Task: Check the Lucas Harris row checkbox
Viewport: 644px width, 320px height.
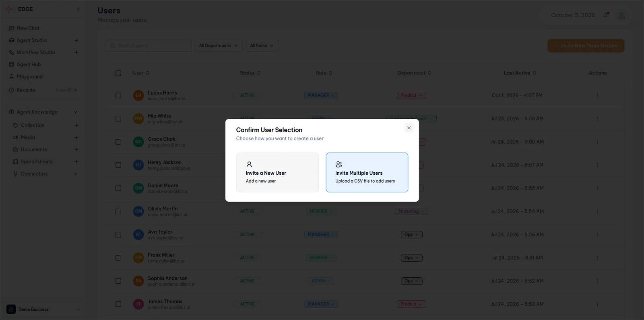Action: click(118, 95)
